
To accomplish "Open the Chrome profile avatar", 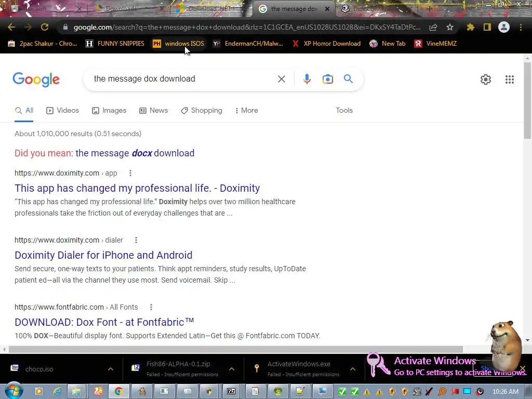I will 504,27.
